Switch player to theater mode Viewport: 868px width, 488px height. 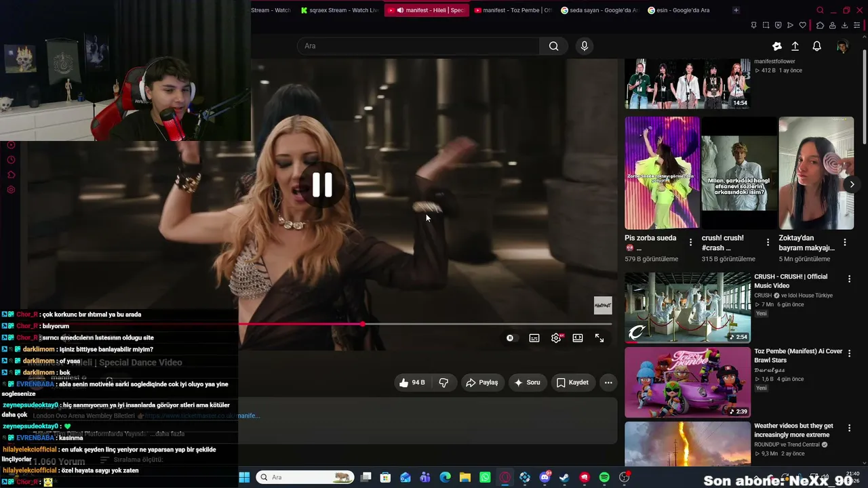[578, 338]
